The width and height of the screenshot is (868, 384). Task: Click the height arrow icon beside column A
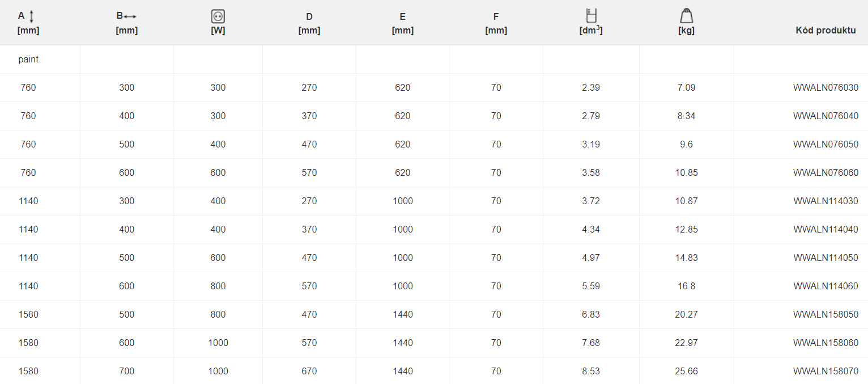[32, 16]
